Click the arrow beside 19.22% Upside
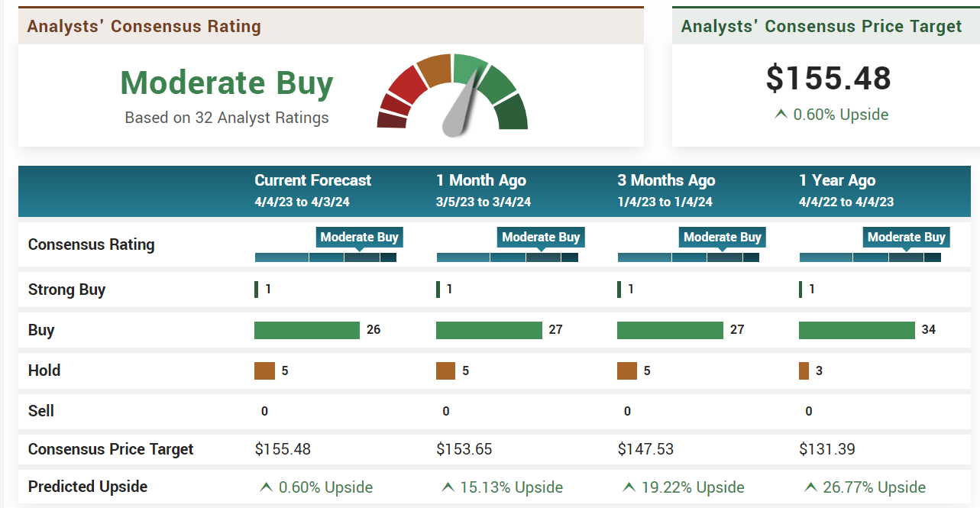Viewport: 980px width, 508px height. (629, 487)
